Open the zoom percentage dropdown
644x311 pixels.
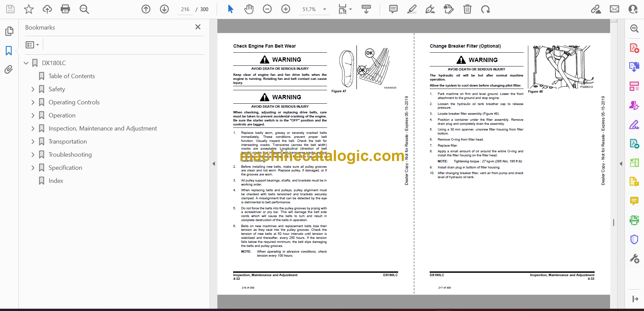click(324, 9)
